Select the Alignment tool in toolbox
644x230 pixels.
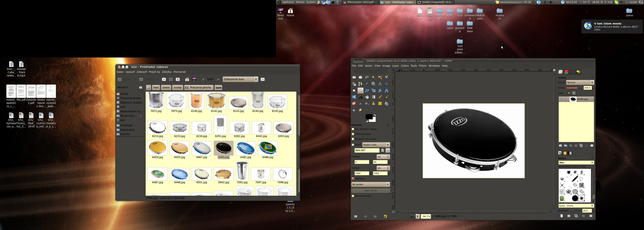point(354,90)
